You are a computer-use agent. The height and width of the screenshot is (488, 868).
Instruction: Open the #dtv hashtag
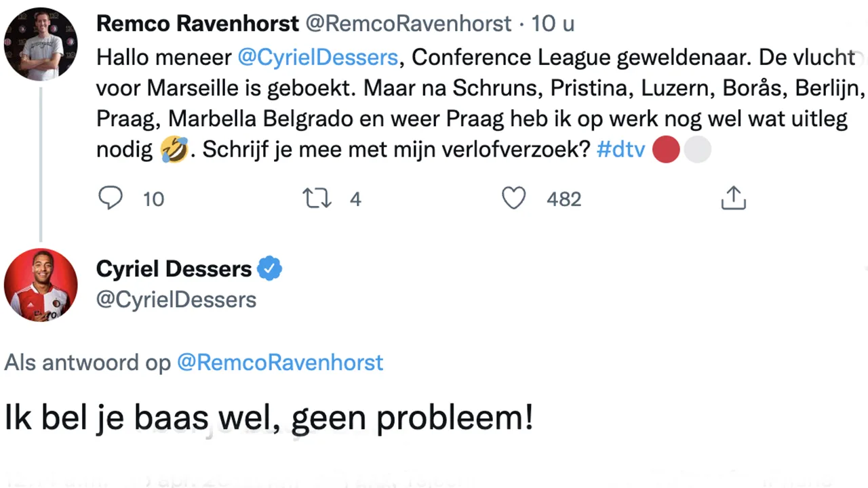620,150
